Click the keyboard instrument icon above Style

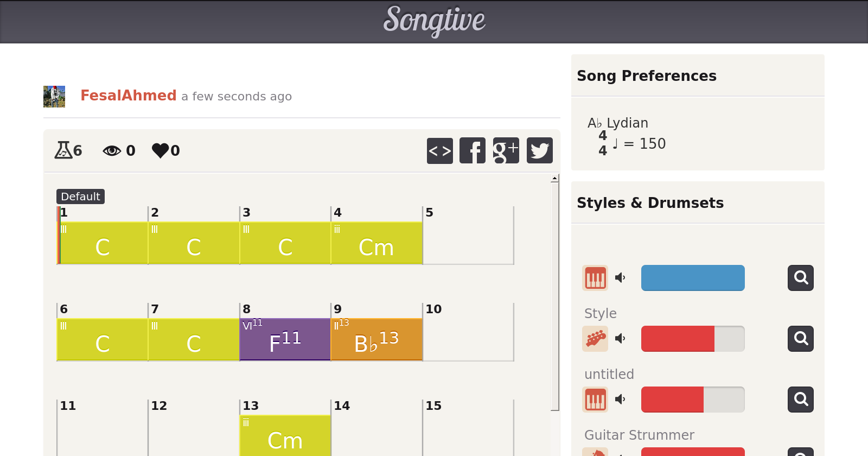tap(595, 278)
